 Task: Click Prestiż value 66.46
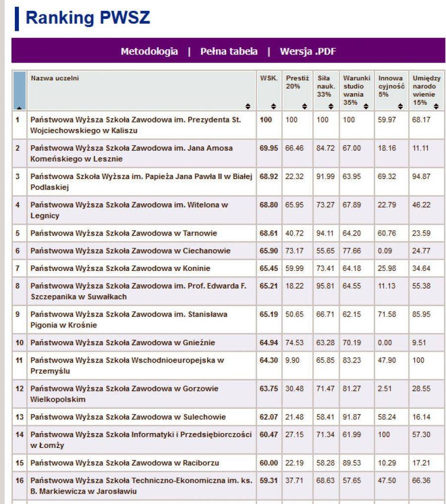pyautogui.click(x=294, y=148)
